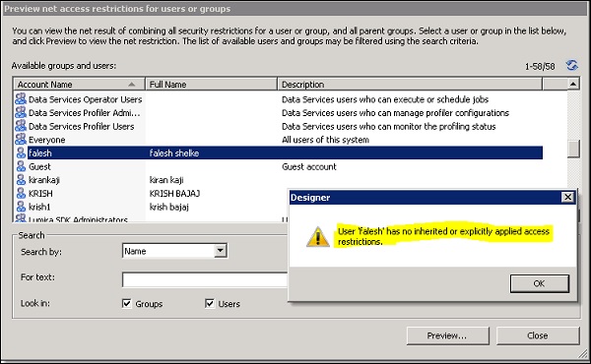This screenshot has width=591, height=364.
Task: Click the list vertical scrollbar thumb
Action: (573, 150)
